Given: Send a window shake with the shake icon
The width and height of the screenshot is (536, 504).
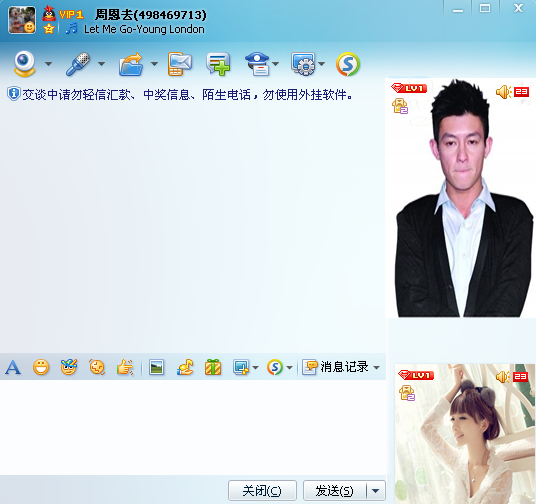Looking at the screenshot, I should pyautogui.click(x=97, y=368).
